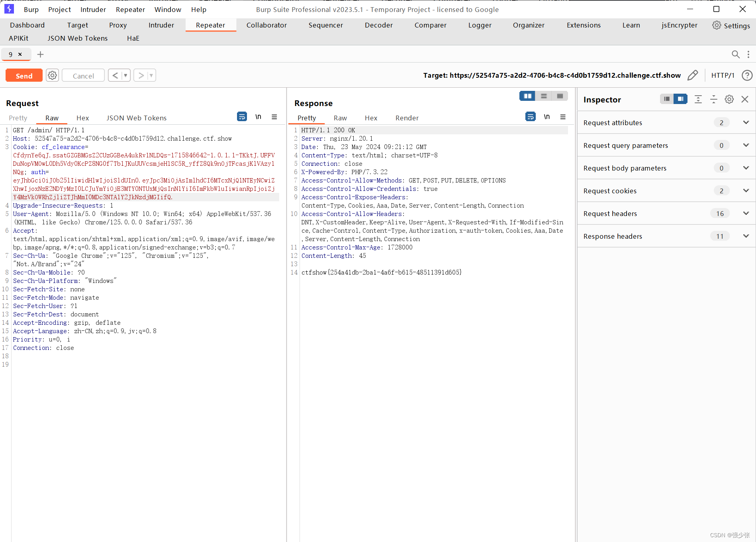Select combined tabbed request/response layout

[x=560, y=96]
